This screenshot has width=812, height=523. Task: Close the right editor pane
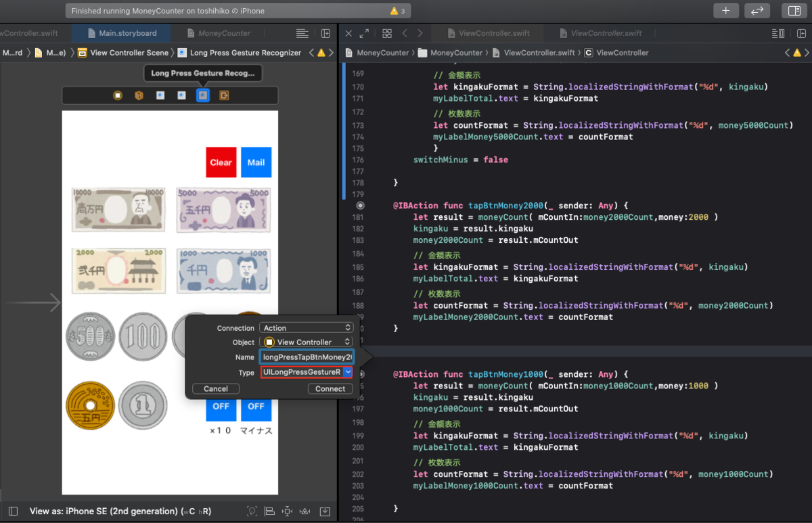pyautogui.click(x=348, y=33)
